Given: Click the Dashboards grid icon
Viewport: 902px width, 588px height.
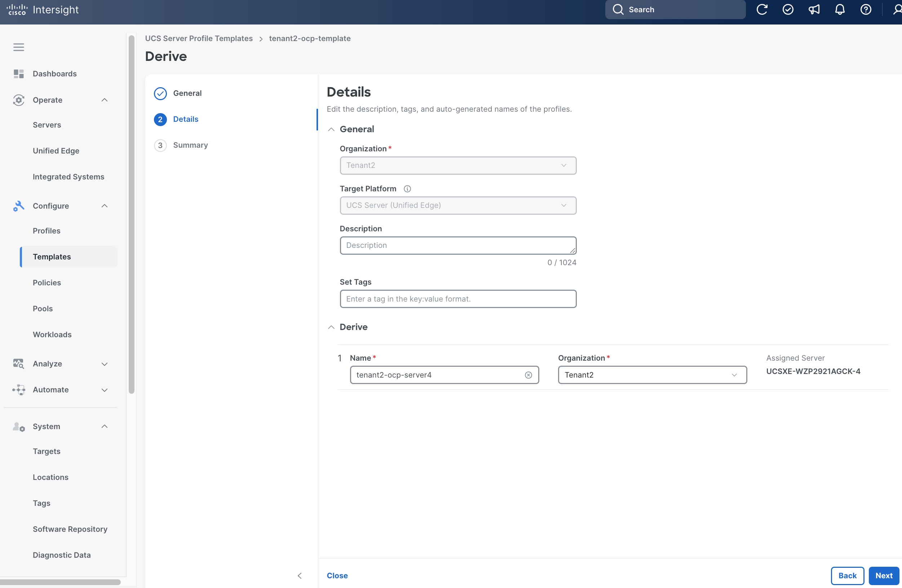Looking at the screenshot, I should (19, 73).
